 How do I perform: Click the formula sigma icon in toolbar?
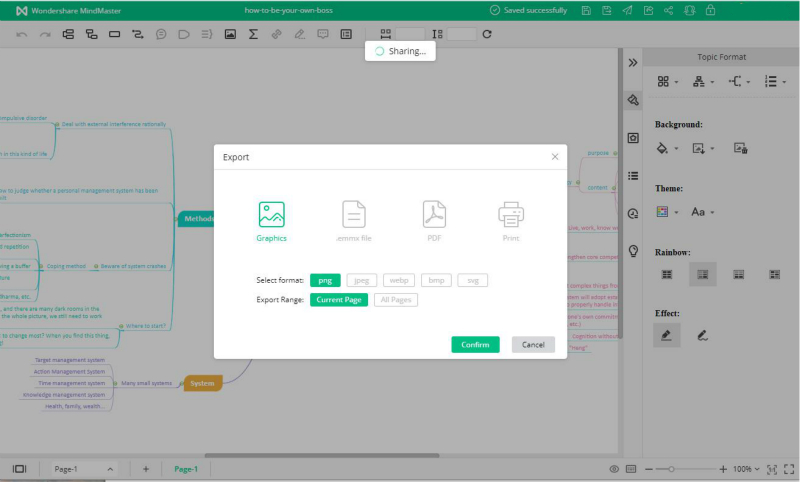tap(253, 34)
